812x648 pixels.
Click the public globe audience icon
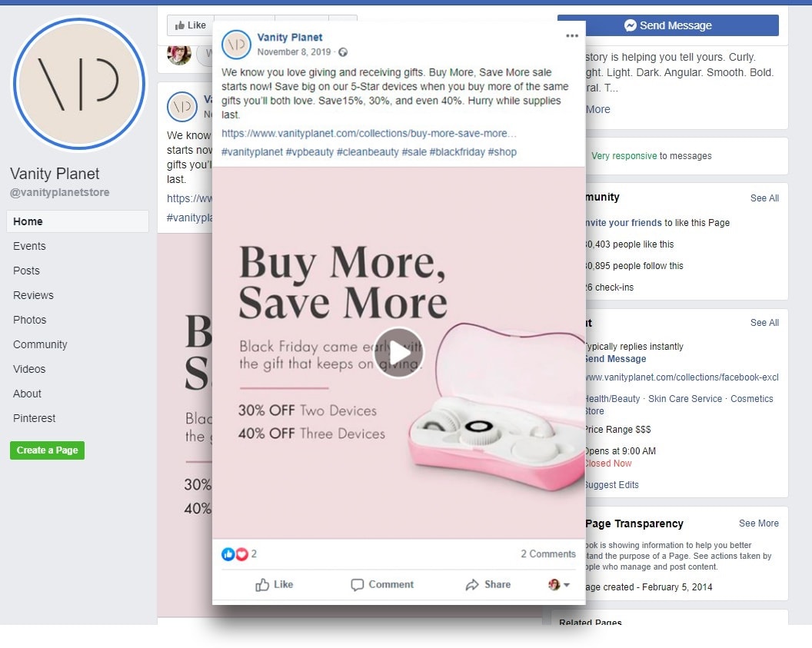click(x=343, y=52)
